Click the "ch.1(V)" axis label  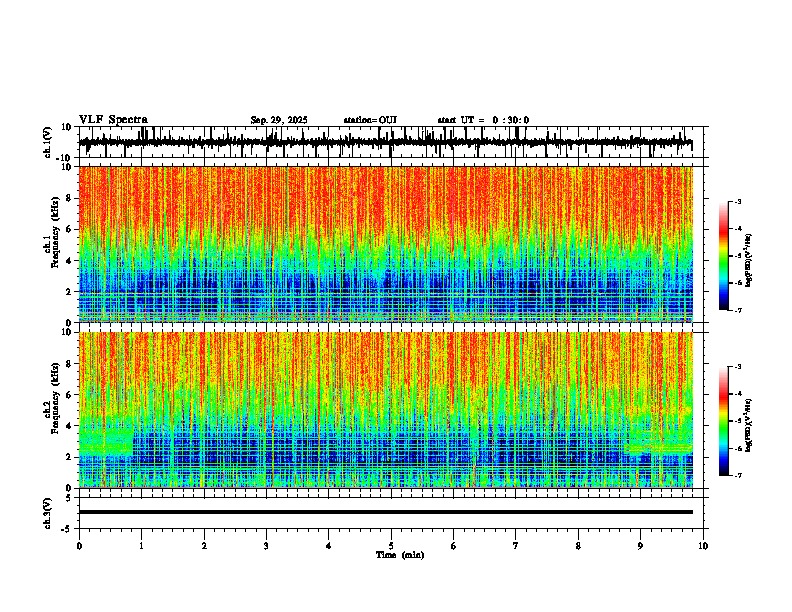point(48,142)
